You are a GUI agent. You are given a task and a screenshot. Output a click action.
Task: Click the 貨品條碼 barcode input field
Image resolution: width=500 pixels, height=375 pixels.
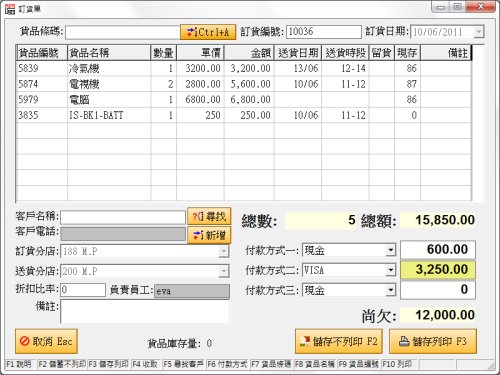click(x=123, y=32)
